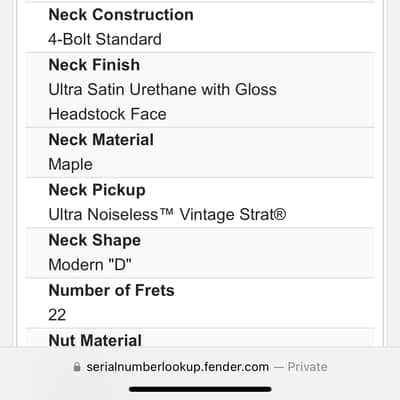Tap the lock icon in the address bar

[77, 367]
